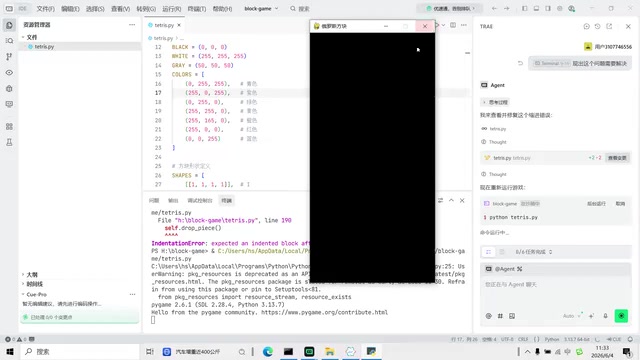Click the undo arrow beside the user message
640x360 pixels.
520,63
